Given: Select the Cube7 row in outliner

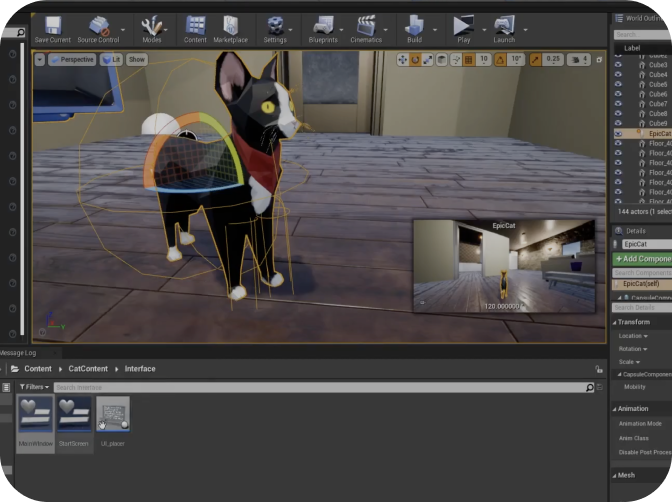Looking at the screenshot, I should (x=643, y=104).
